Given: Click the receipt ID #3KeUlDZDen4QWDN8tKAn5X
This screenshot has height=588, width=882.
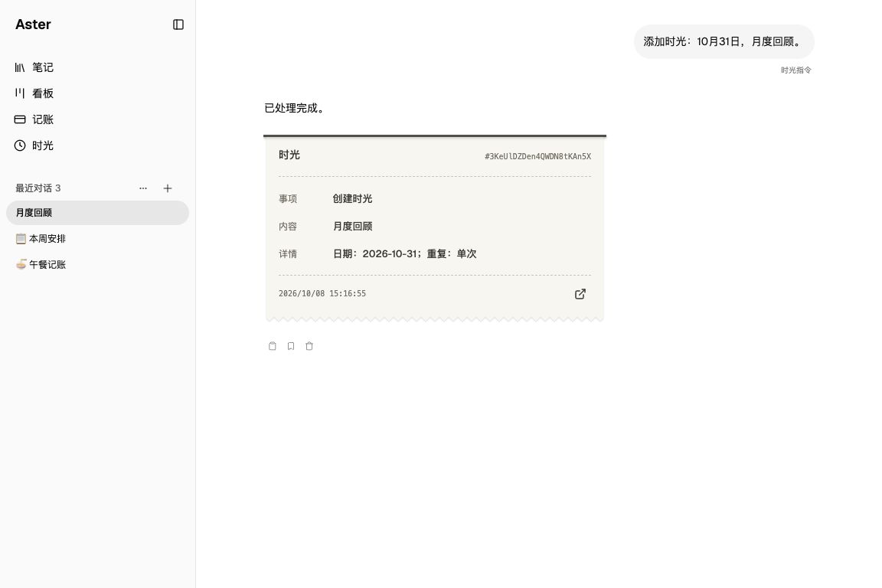Looking at the screenshot, I should 537,156.
